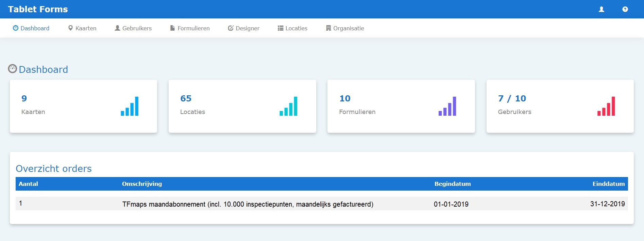Click the blue bar chart in Kaarten card
This screenshot has height=241, width=644.
pos(130,106)
